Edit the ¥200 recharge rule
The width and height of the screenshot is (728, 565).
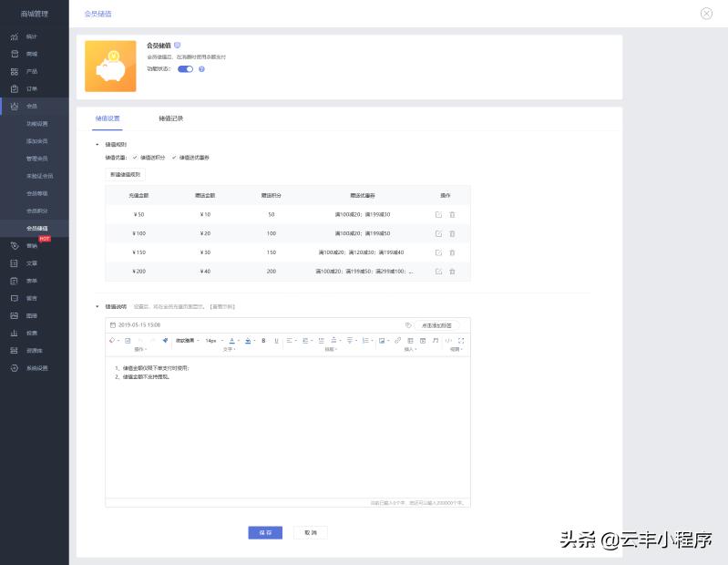438,272
